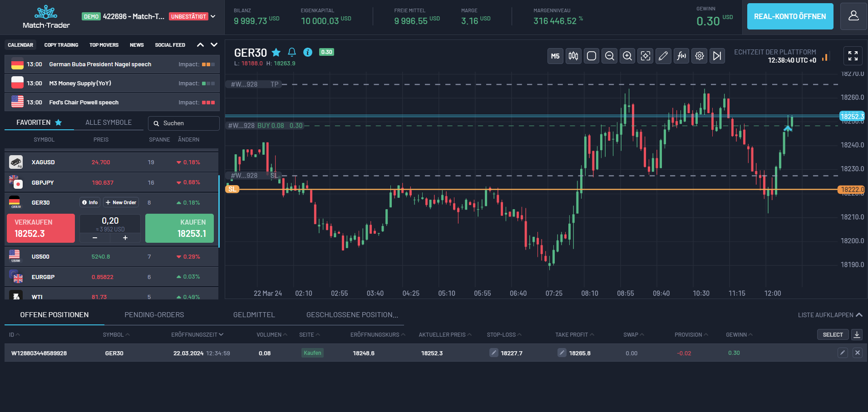Toggle fullscreen chart mode

(x=853, y=56)
